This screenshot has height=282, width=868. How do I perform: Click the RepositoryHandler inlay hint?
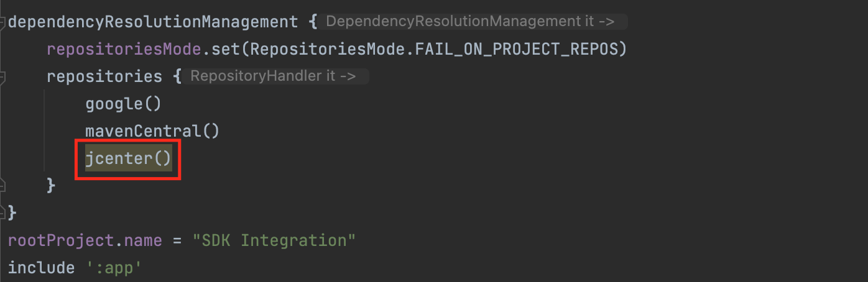[x=273, y=76]
